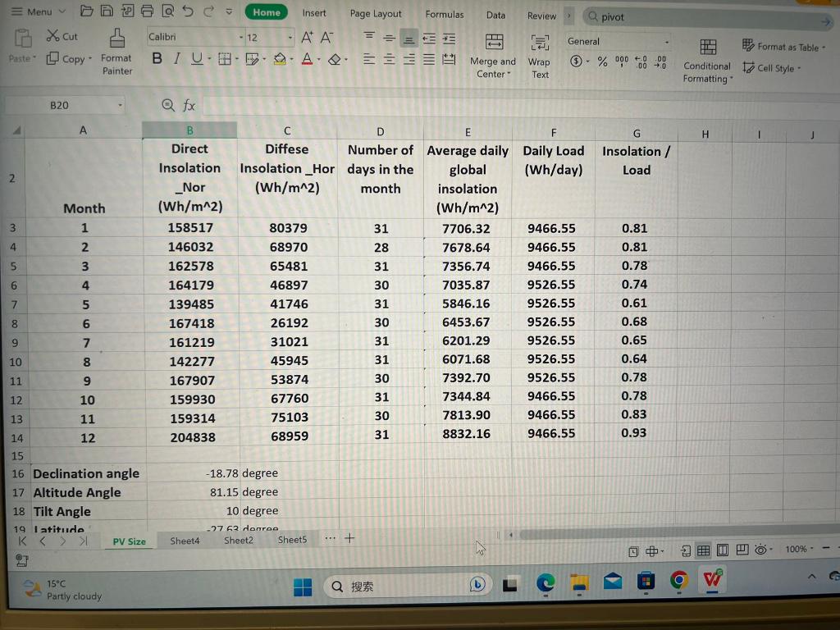
Task: Click the Open folder icon in quick access
Action: point(86,11)
